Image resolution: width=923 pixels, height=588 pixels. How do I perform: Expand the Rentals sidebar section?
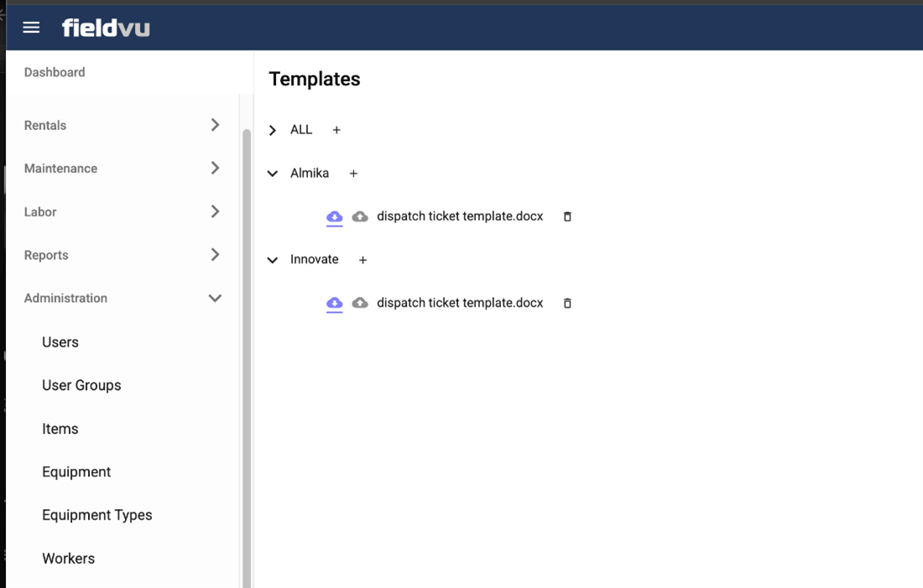[215, 125]
